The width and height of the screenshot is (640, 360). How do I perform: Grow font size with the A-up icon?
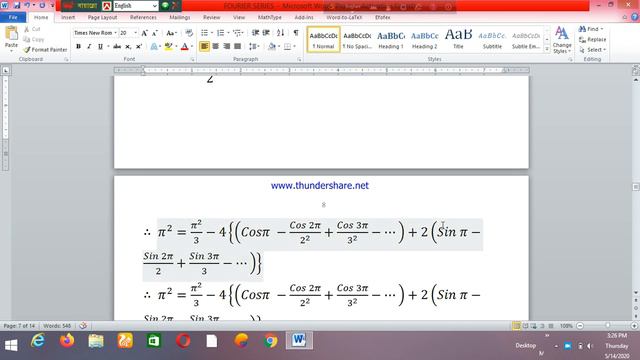144,33
